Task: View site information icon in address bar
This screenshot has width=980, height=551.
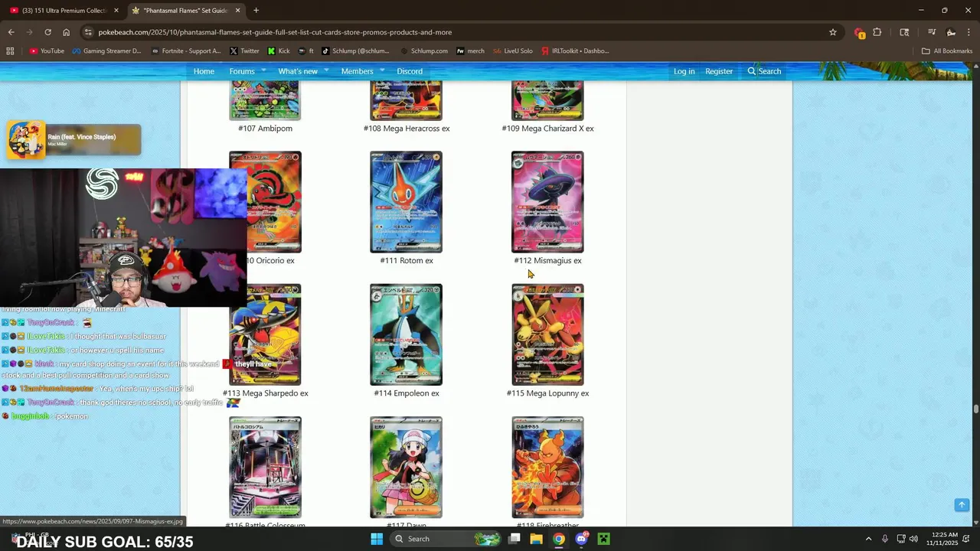Action: [x=89, y=32]
